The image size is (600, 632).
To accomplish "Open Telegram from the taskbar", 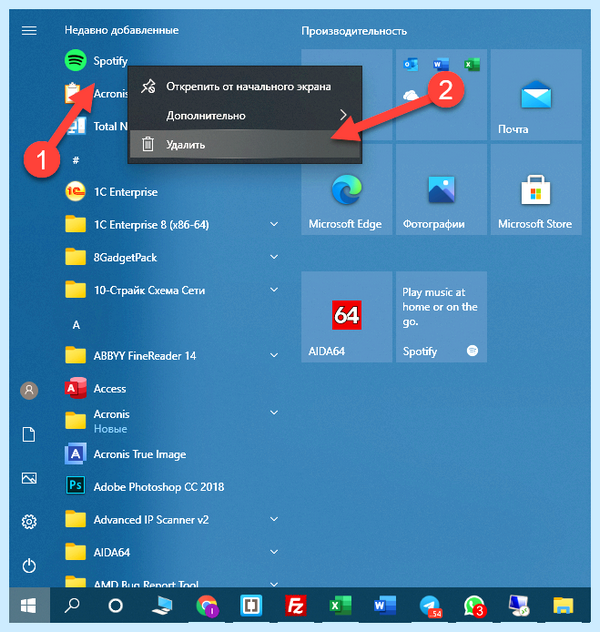I will click(x=430, y=606).
